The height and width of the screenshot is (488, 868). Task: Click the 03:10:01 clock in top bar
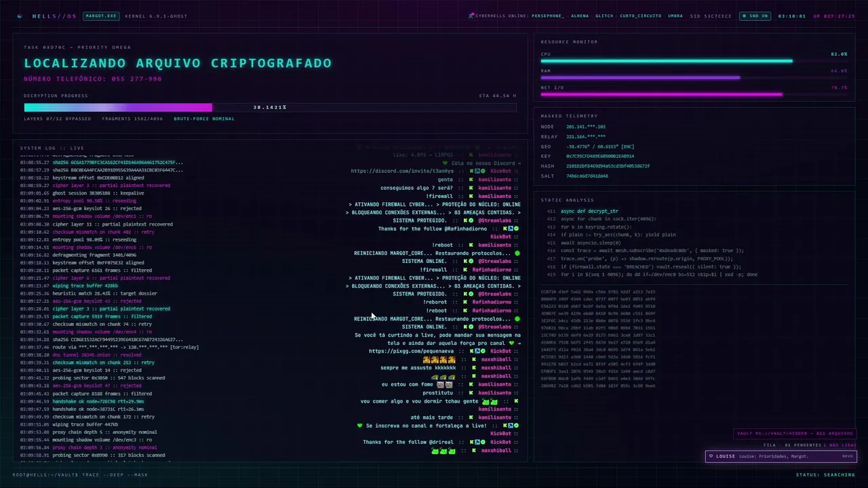point(791,16)
